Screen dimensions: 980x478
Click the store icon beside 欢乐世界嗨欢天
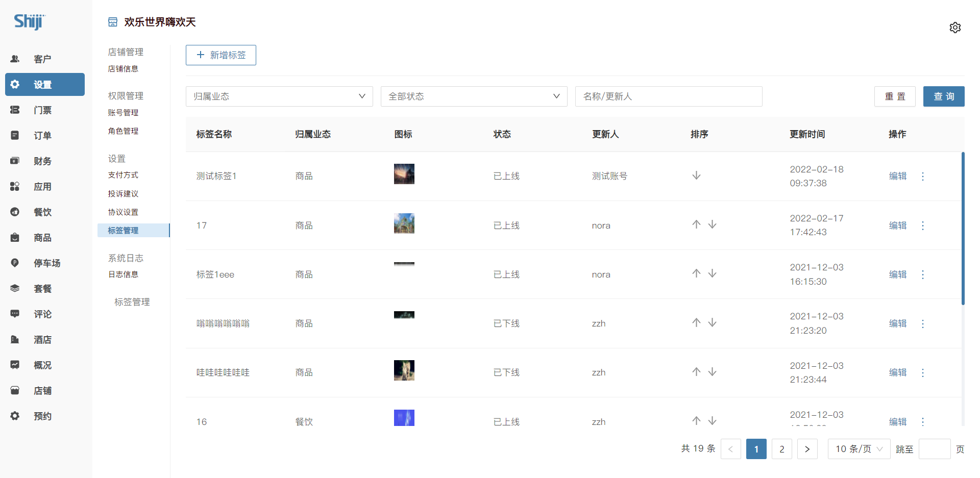coord(113,22)
